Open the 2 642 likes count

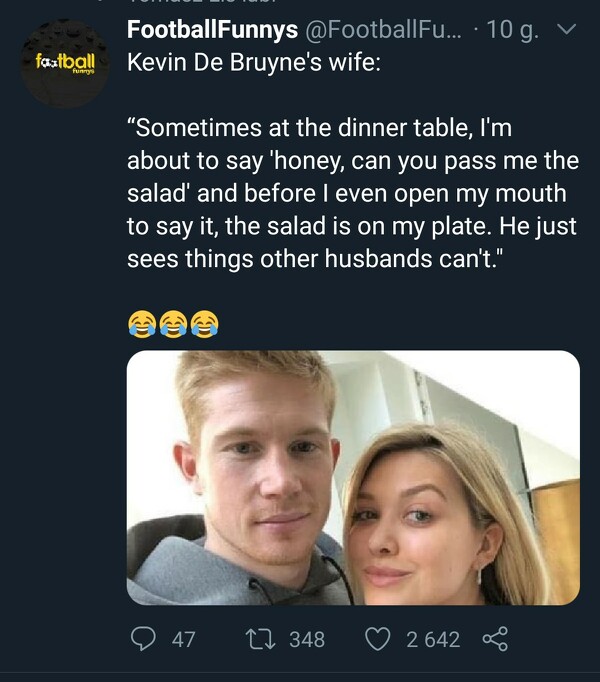tap(433, 639)
